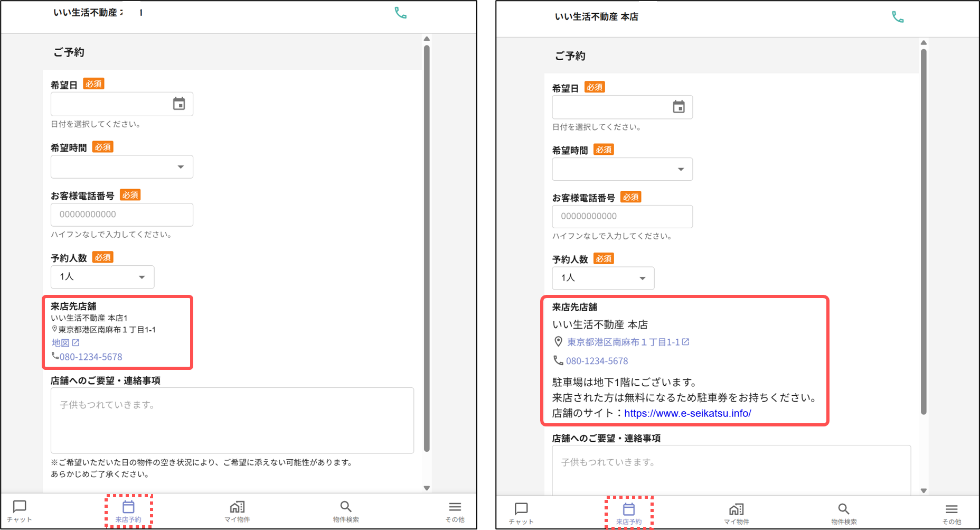Image resolution: width=980 pixels, height=530 pixels.
Task: Click the right screen's vertical scrollbar thumb
Action: point(924,231)
